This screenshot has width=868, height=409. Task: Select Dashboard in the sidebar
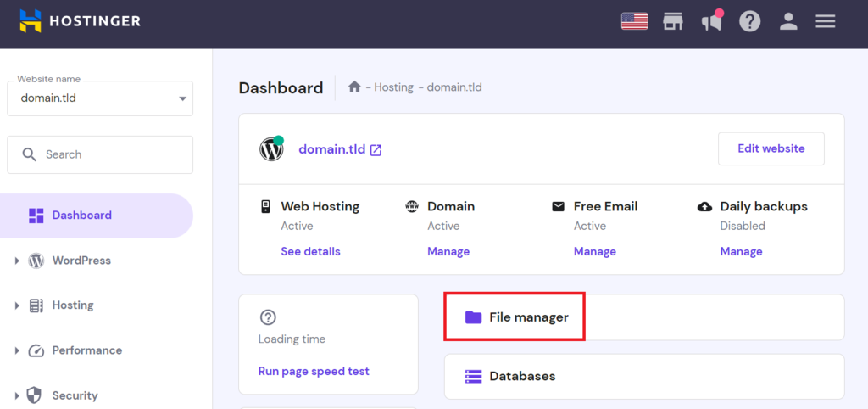(x=81, y=216)
